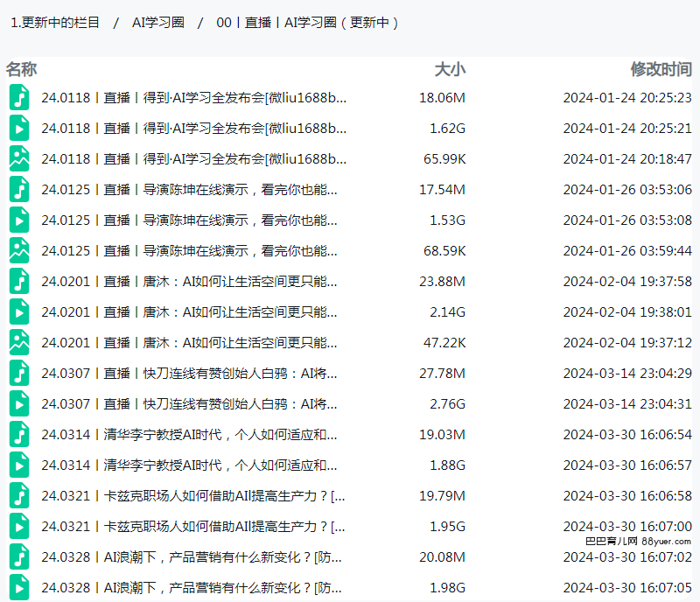The width and height of the screenshot is (700, 602).
Task: Open the audio icon of the 23.88M 24.0201 file
Action: 19,282
